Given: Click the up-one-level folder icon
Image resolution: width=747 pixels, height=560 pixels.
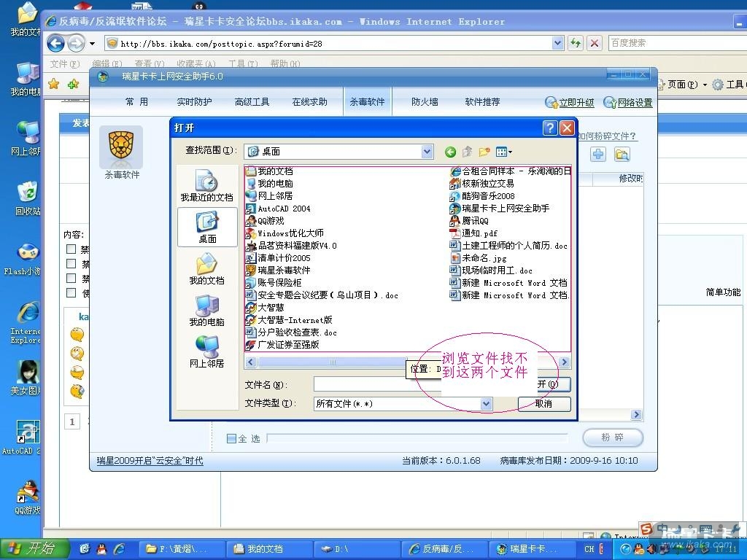Looking at the screenshot, I should [x=468, y=152].
